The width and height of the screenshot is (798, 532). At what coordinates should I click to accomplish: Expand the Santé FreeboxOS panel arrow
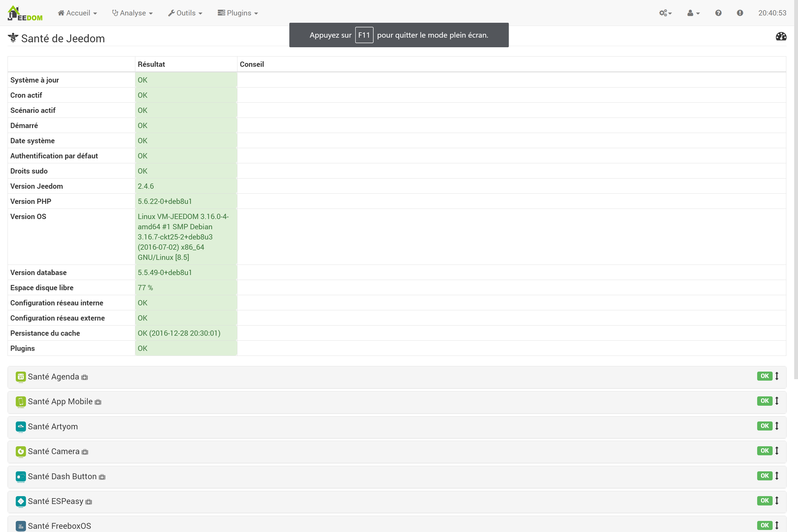777,525
